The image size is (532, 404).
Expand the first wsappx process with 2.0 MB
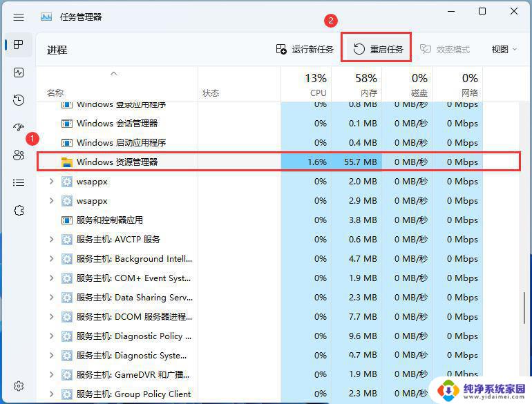point(51,182)
